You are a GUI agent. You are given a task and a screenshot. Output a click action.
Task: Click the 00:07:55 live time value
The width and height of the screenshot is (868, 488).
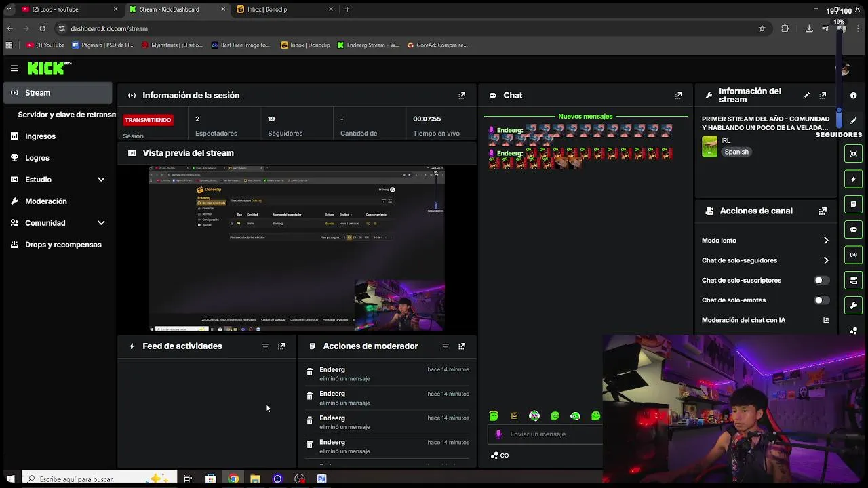(427, 119)
